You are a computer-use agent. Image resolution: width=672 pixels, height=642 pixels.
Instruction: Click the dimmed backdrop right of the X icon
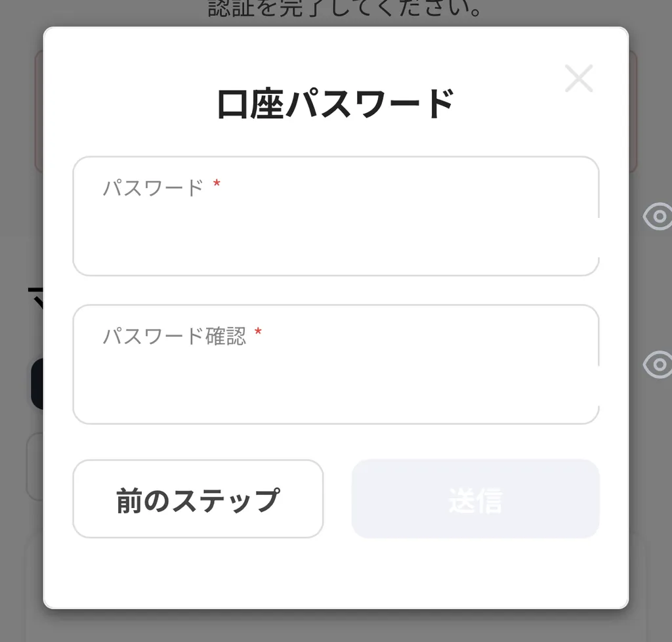(x=650, y=79)
